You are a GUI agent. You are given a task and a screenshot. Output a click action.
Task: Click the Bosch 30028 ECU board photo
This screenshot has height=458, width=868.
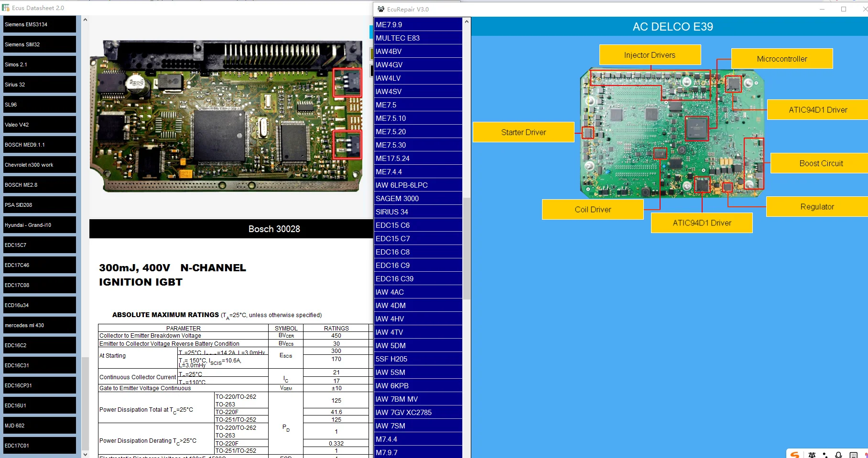pyautogui.click(x=226, y=116)
